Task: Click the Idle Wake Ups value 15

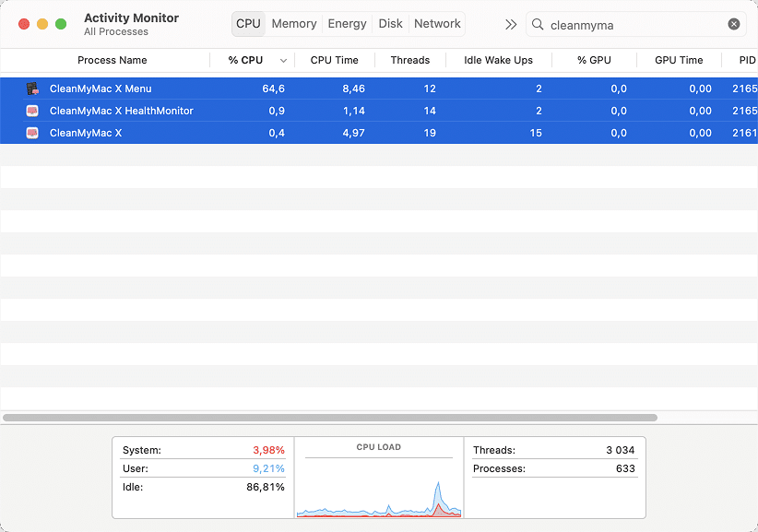Action: pyautogui.click(x=536, y=133)
